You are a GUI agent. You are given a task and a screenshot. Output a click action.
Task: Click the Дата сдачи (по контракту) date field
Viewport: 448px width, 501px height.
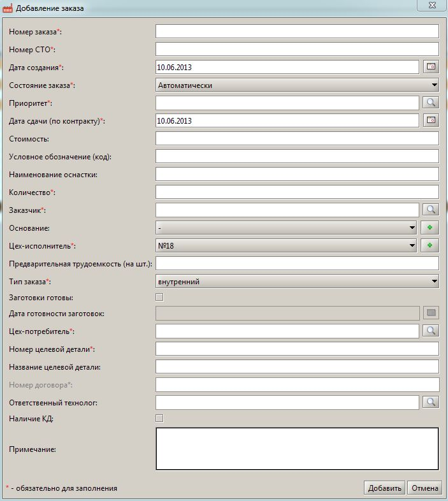[x=287, y=120]
